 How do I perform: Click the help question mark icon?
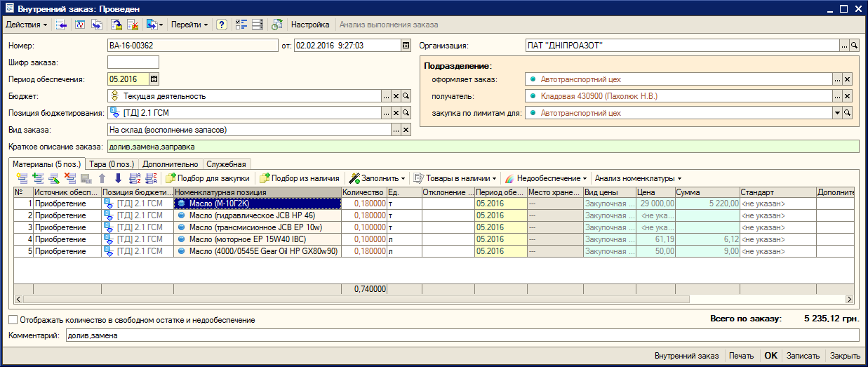[222, 25]
